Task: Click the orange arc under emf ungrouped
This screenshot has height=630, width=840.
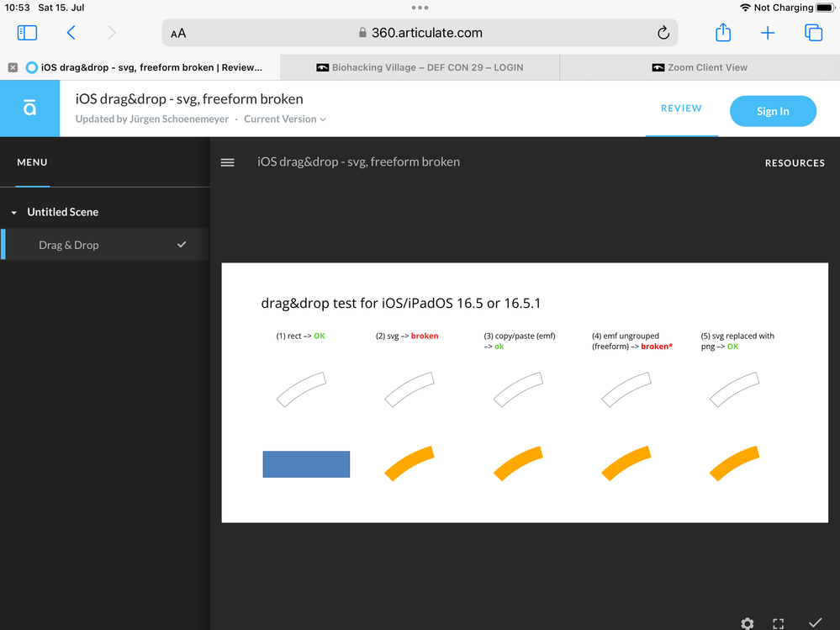Action: (626, 463)
